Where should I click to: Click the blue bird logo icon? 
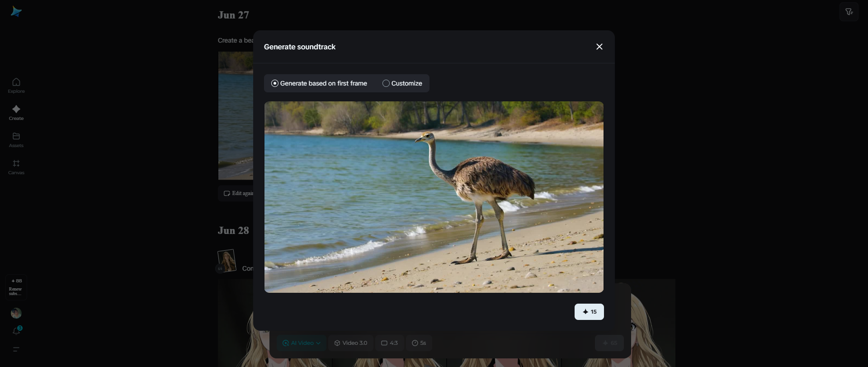[x=16, y=11]
